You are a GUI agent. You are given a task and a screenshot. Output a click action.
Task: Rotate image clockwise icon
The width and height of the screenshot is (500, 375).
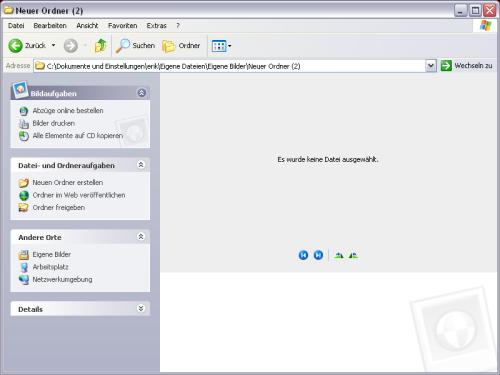(339, 255)
